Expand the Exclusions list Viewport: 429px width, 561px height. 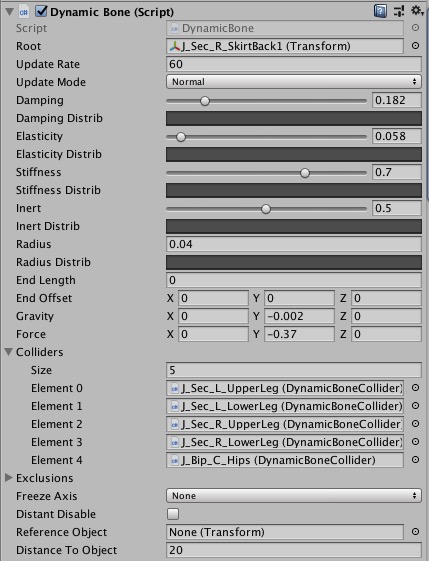9,478
